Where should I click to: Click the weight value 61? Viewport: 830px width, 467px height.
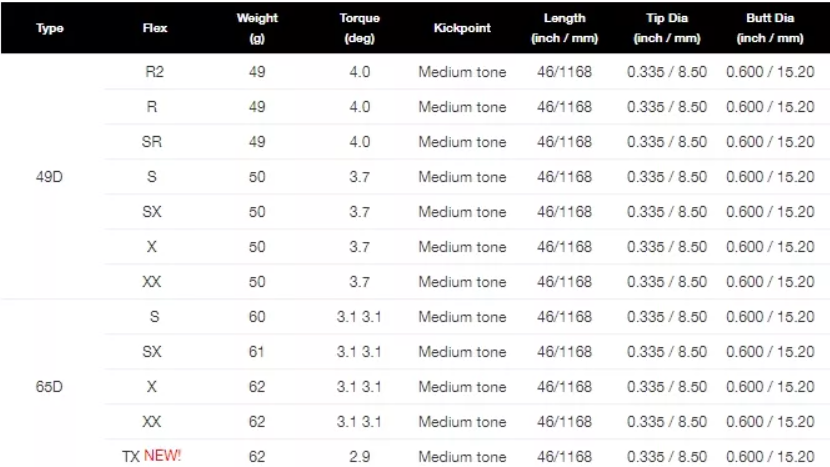pyautogui.click(x=257, y=352)
